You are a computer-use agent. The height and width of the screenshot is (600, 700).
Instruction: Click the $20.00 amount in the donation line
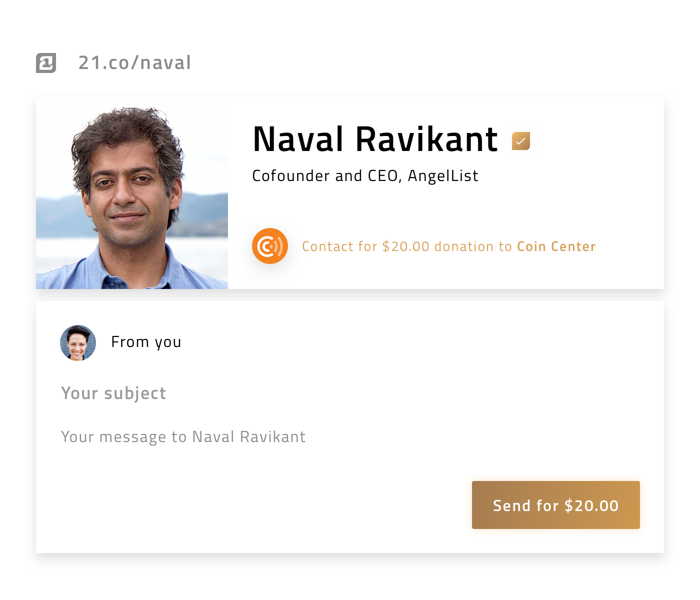pyautogui.click(x=406, y=246)
